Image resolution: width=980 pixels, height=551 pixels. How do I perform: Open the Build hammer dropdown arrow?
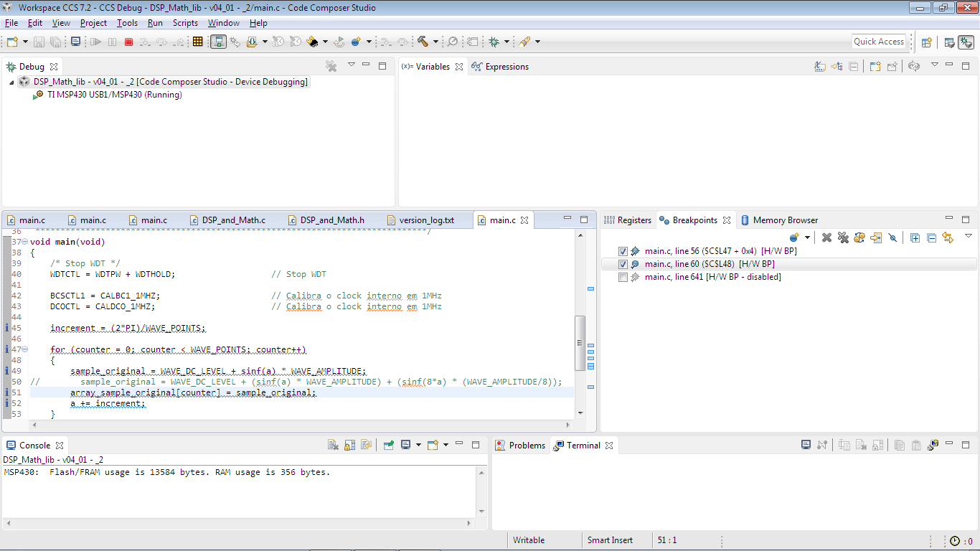pyautogui.click(x=435, y=42)
